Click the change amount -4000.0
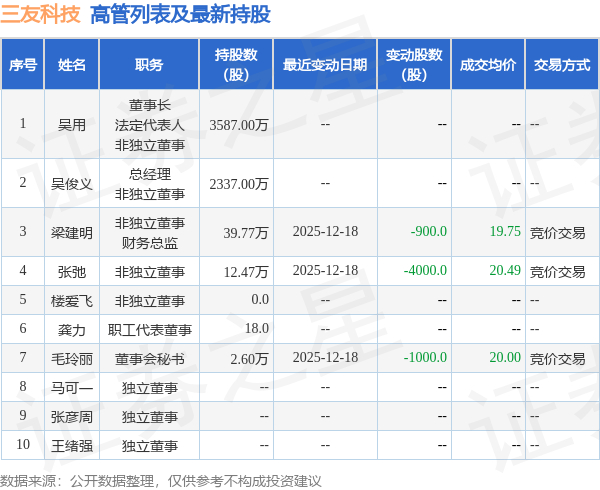Viewport: 600px width, 490px height. click(425, 270)
